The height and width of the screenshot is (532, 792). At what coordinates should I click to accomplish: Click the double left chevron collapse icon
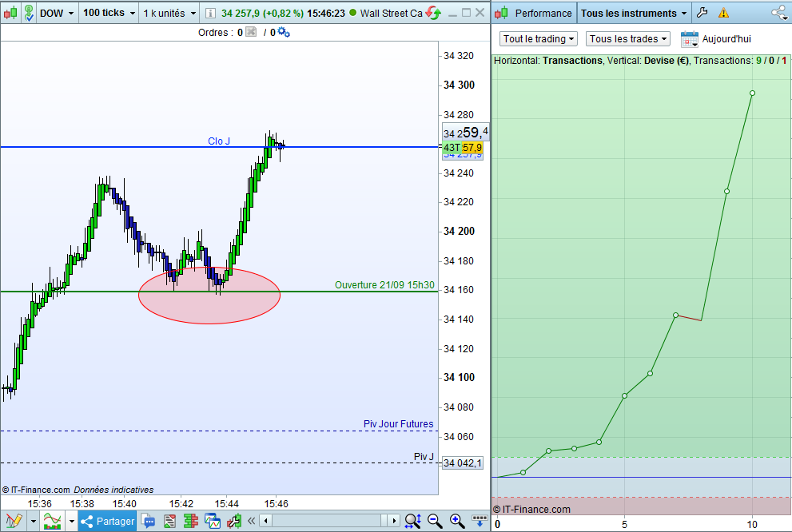[x=251, y=520]
